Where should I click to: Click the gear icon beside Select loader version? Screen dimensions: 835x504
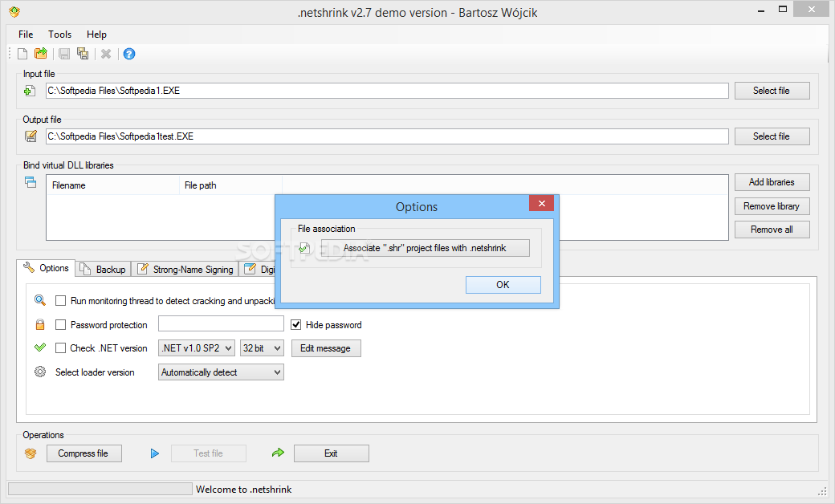[x=40, y=372]
